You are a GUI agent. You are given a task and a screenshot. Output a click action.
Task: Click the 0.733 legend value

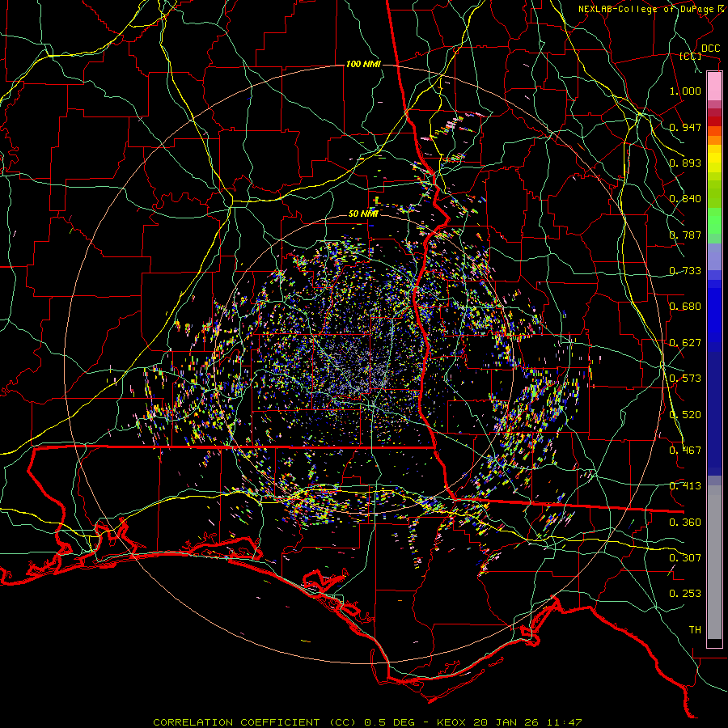(685, 271)
